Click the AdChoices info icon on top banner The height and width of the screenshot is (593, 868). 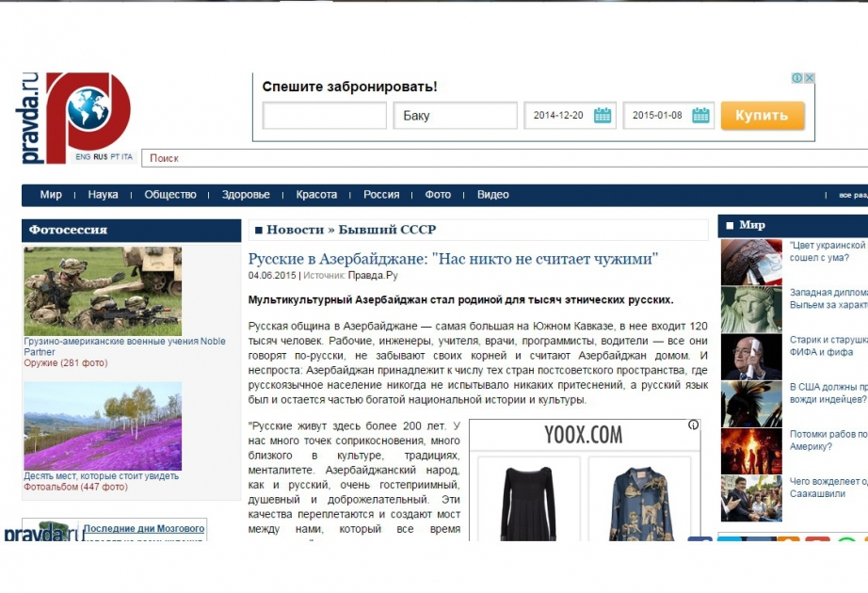click(797, 78)
